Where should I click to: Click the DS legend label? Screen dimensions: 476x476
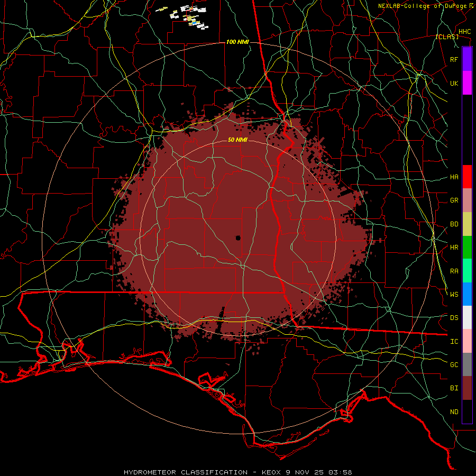pyautogui.click(x=454, y=317)
